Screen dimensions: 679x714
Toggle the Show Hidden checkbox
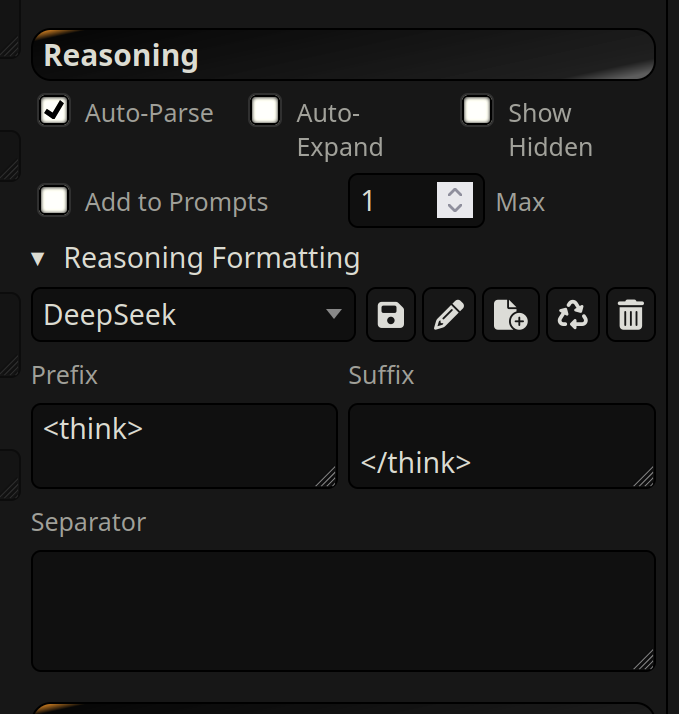(x=477, y=110)
